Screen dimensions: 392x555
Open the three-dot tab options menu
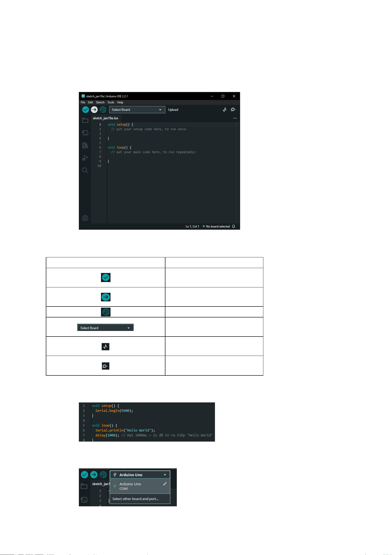pyautogui.click(x=235, y=118)
